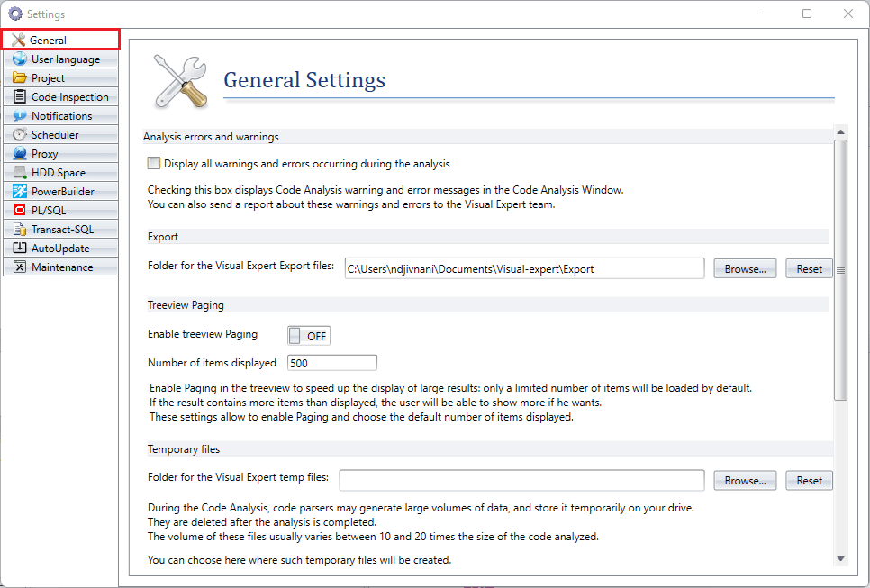Screen dimensions: 870x588
Task: Click the Notifications speech bubble icon
Action: tap(20, 115)
